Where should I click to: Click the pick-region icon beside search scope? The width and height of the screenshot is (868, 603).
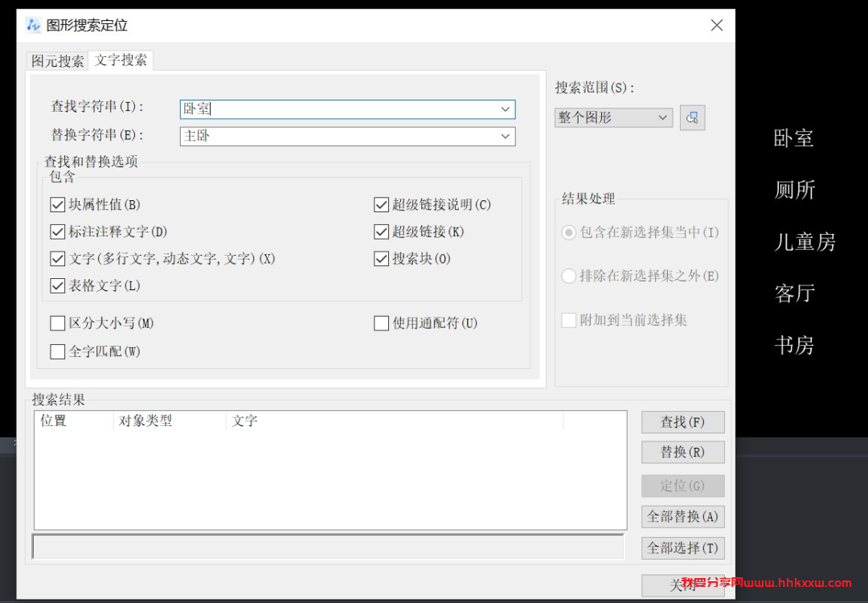pos(692,118)
